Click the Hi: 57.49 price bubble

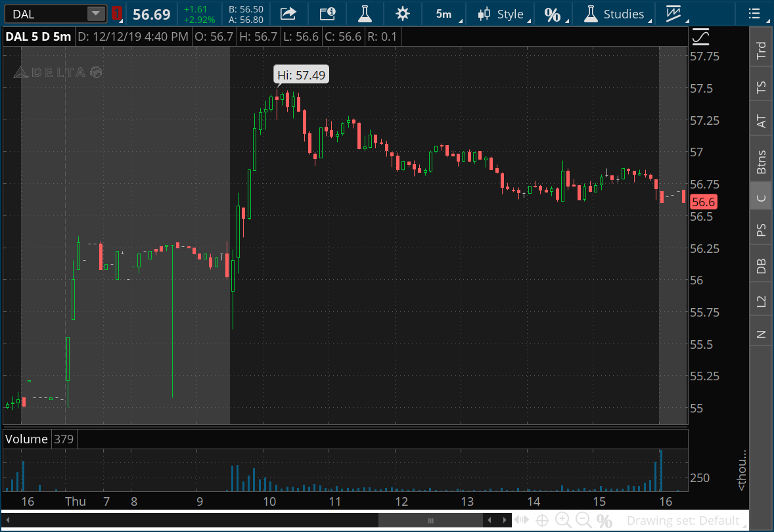pos(301,75)
